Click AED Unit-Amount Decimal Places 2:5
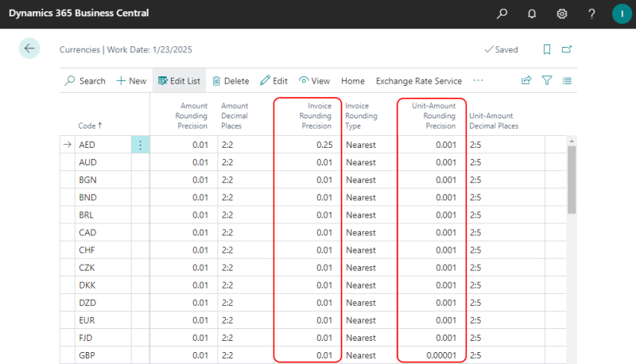This screenshot has height=364, width=636. (475, 145)
